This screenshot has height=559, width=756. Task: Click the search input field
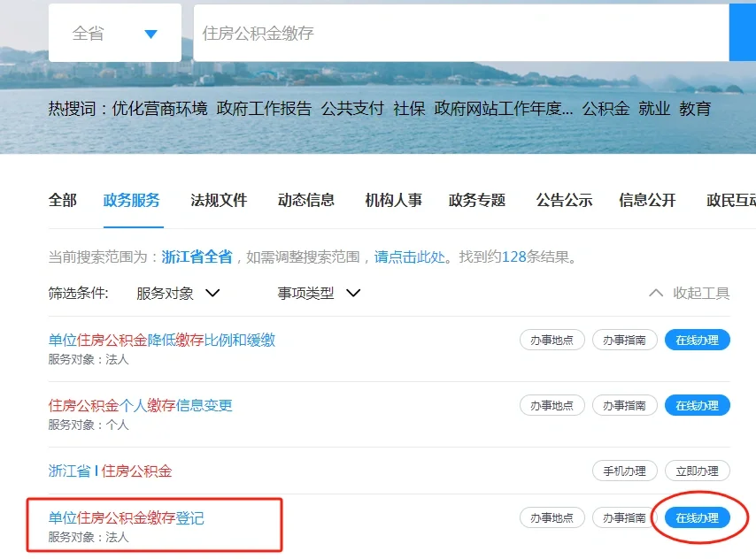click(x=460, y=34)
